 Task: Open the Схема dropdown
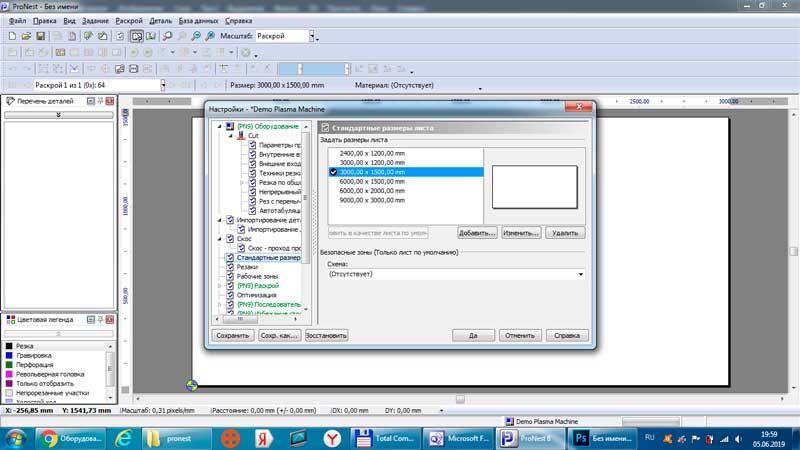581,274
